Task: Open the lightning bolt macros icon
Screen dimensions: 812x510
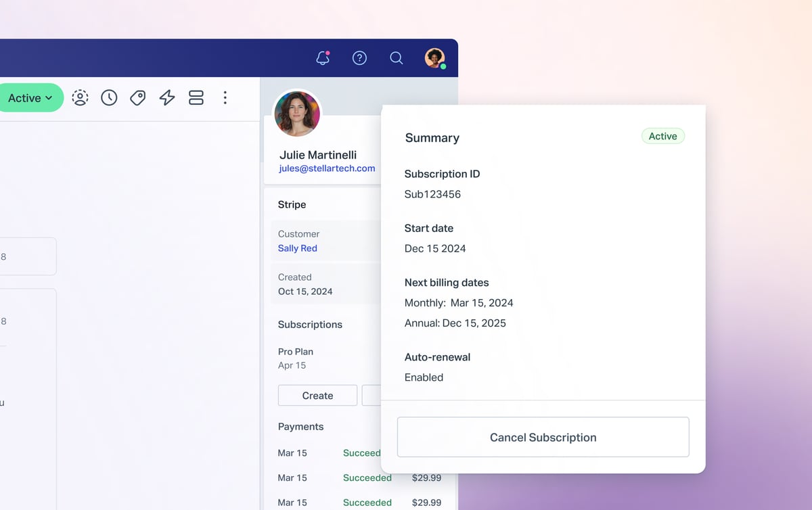Action: tap(167, 98)
